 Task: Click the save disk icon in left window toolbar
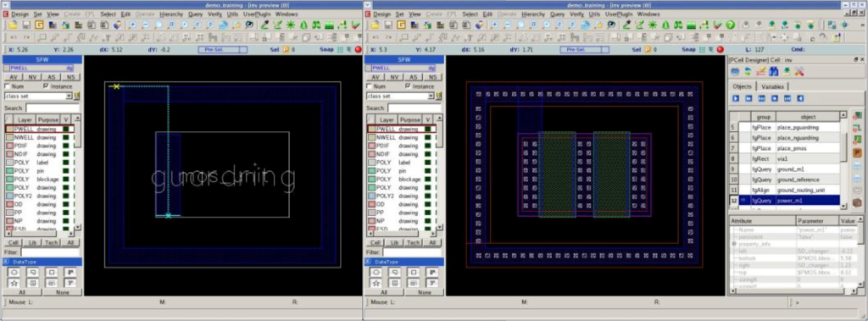coord(26,25)
